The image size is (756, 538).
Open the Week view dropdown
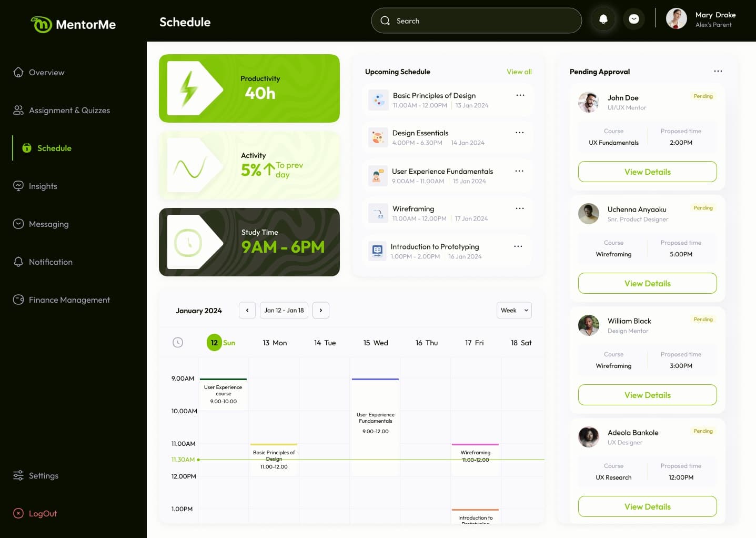coord(514,310)
